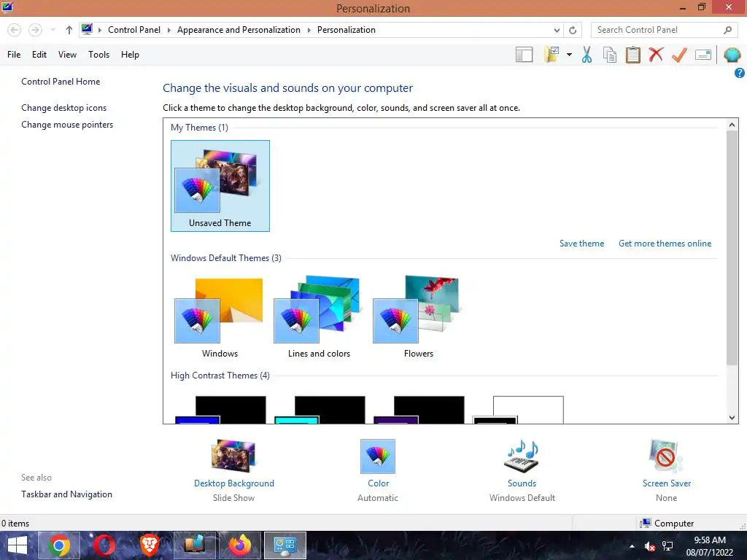Screen dimensions: 747x560
Task: Click the Paste clipboard icon
Action: coord(632,55)
